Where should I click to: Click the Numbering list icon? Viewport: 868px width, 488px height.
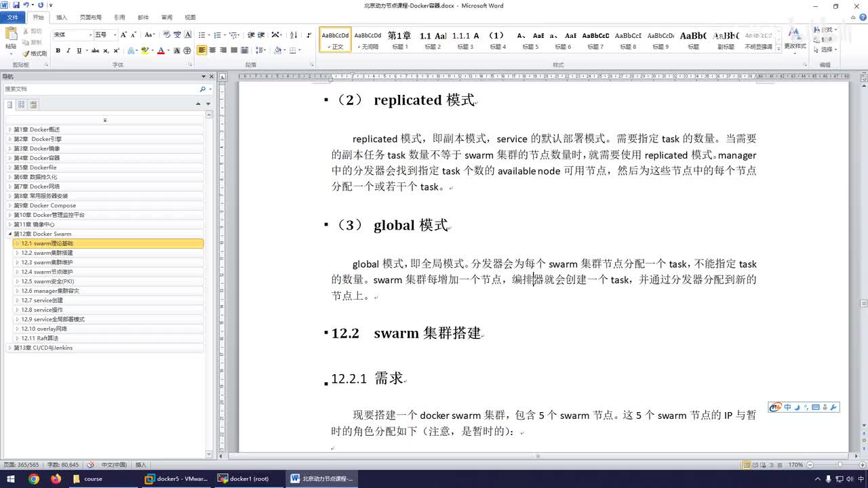(219, 35)
